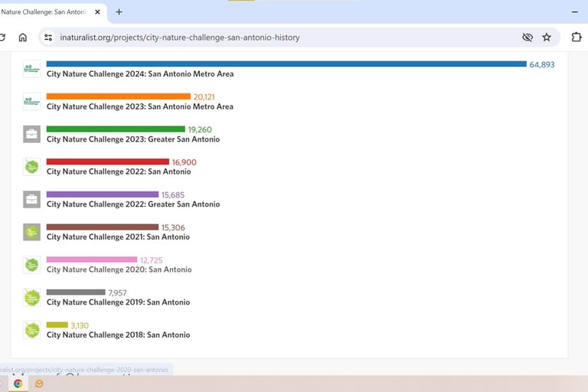Open the 2023 San Antonio Metro Area project icon
This screenshot has height=392, width=588.
[x=32, y=102]
